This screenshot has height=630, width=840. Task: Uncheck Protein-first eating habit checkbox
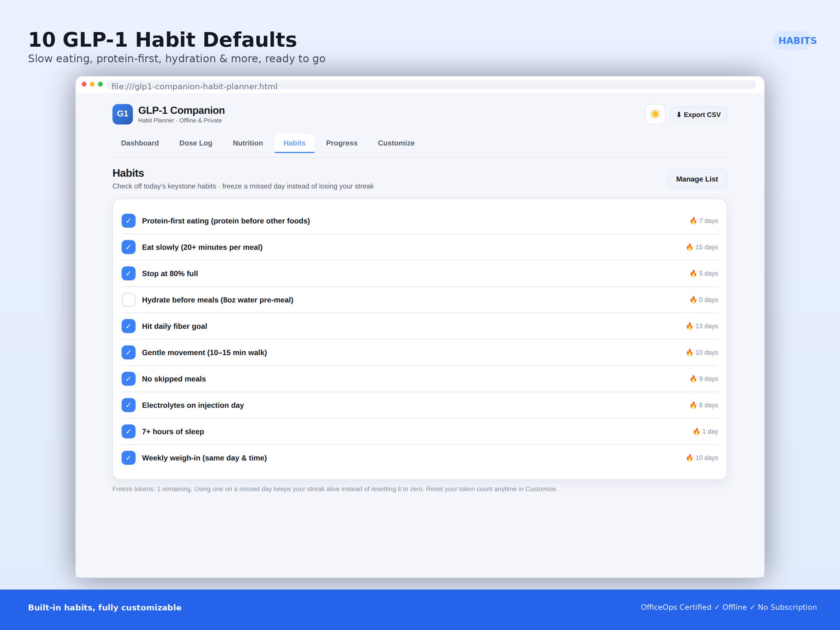coord(128,221)
